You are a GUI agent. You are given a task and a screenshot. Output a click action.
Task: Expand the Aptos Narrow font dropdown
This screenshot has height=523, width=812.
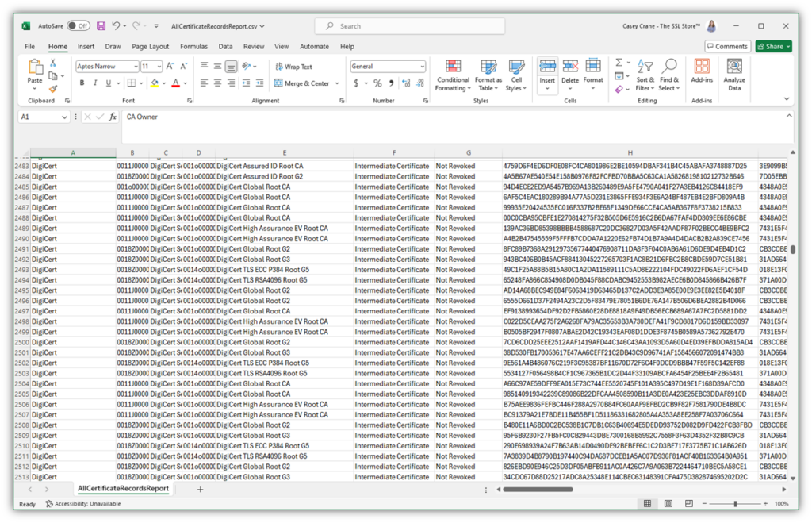click(x=136, y=67)
